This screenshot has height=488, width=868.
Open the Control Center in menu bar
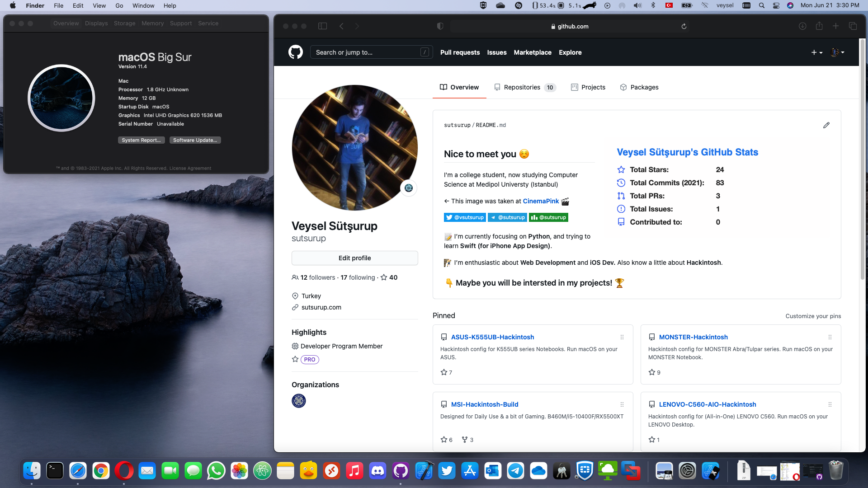coord(776,5)
